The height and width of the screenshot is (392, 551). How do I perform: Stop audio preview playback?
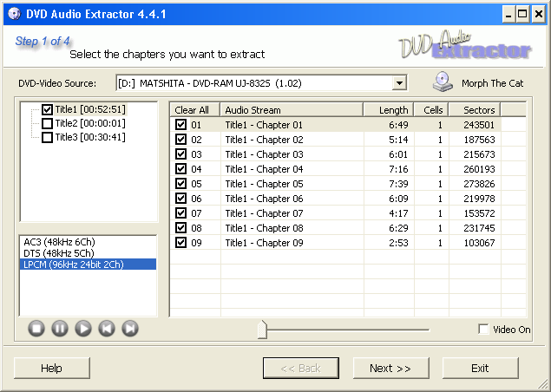36,329
